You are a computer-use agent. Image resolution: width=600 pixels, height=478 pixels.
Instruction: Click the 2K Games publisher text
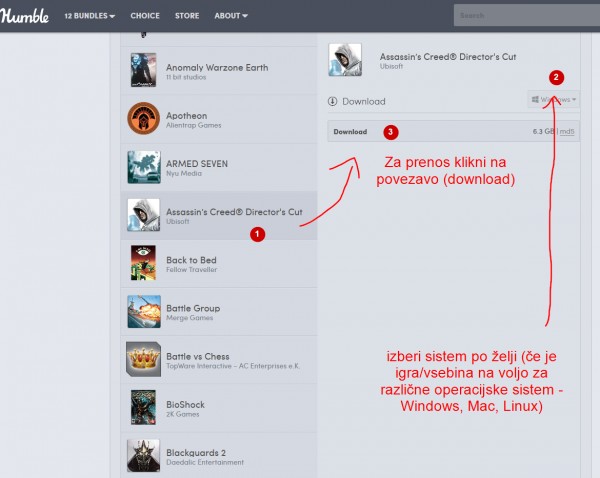[183, 414]
